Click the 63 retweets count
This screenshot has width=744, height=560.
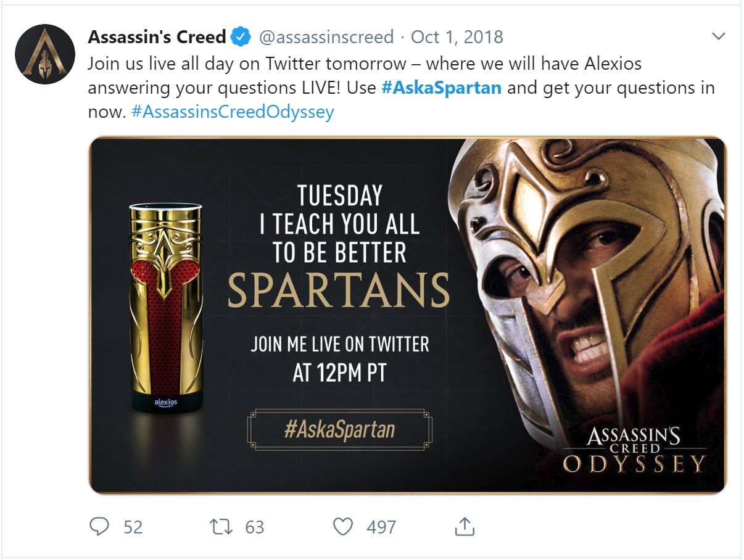[255, 527]
